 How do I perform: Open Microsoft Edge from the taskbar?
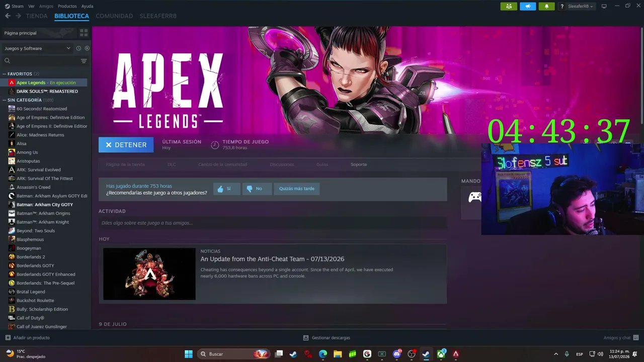coord(323,354)
